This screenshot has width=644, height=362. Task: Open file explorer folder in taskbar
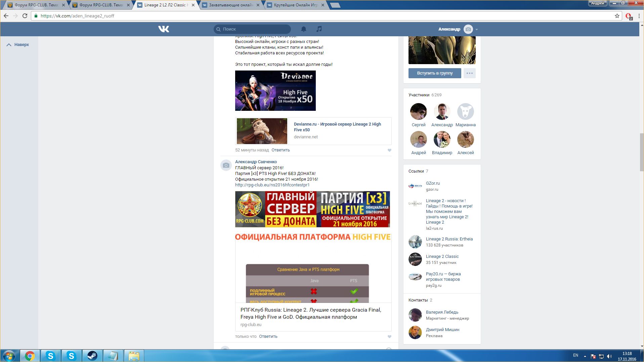coord(134,356)
